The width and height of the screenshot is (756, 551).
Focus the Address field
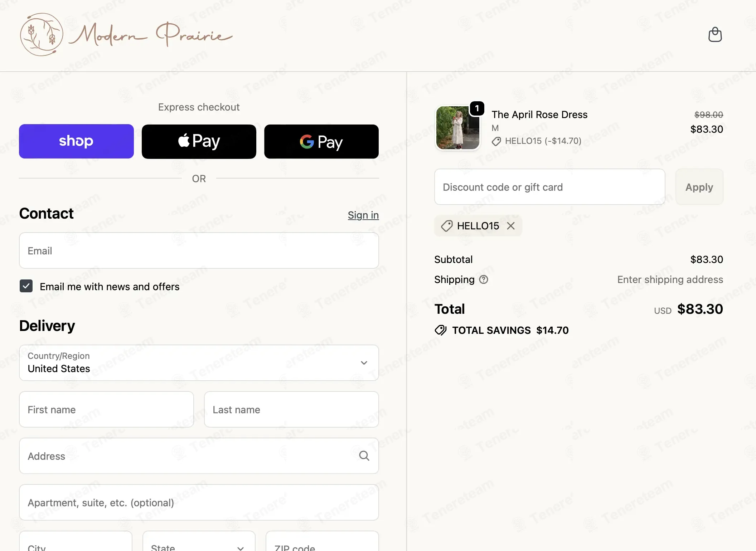(x=199, y=456)
